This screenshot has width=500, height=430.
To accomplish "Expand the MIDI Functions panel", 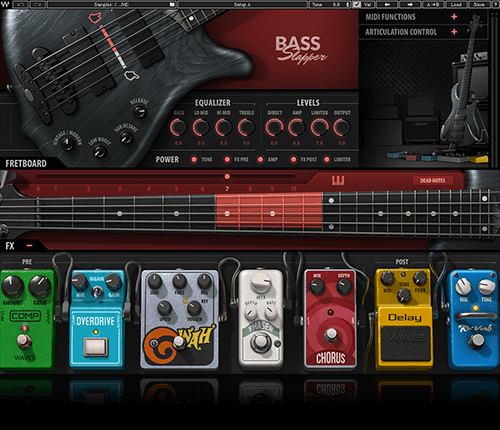I will coord(454,17).
